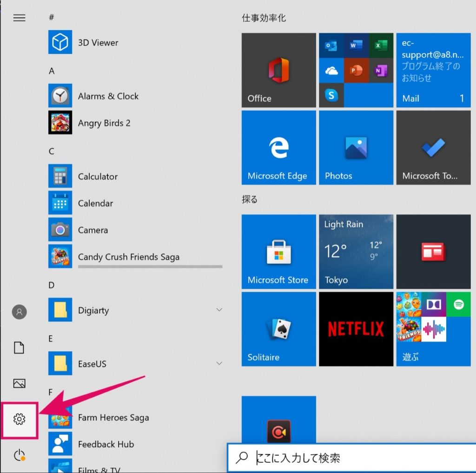Expand the EaseUS folder chevron
This screenshot has width=476, height=473.
tap(219, 363)
